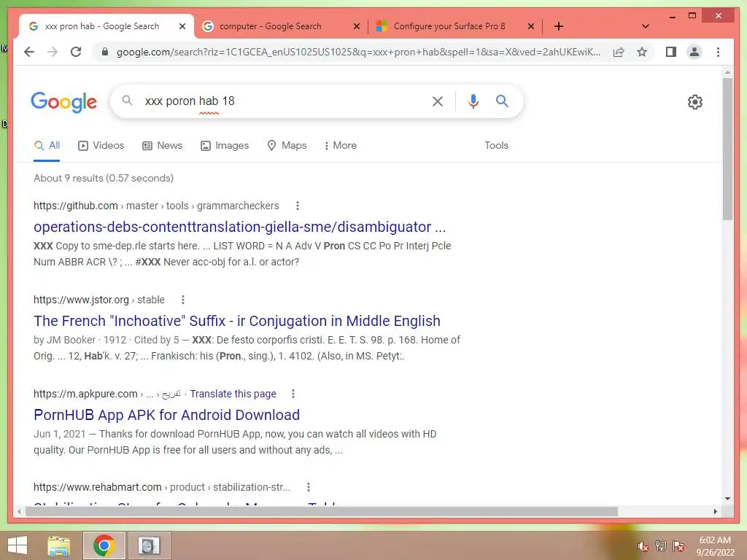Click the network tray icon

[x=661, y=546]
